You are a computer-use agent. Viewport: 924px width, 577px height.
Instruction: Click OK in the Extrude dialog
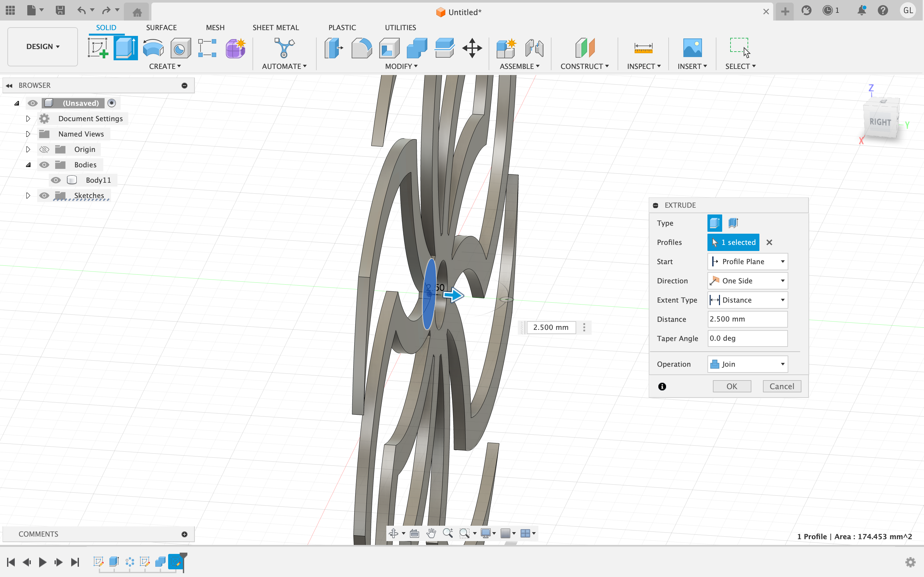point(732,386)
